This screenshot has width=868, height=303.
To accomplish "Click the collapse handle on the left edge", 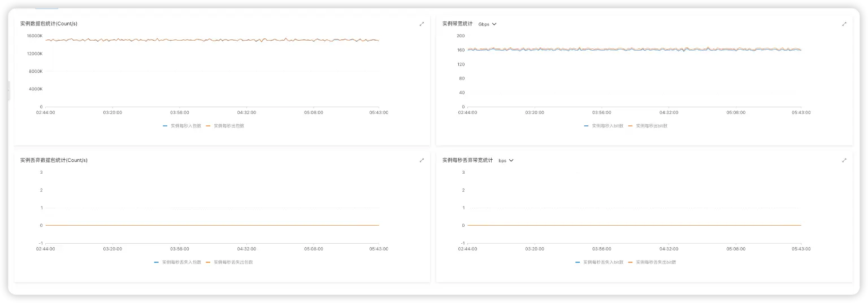I will click(8, 91).
